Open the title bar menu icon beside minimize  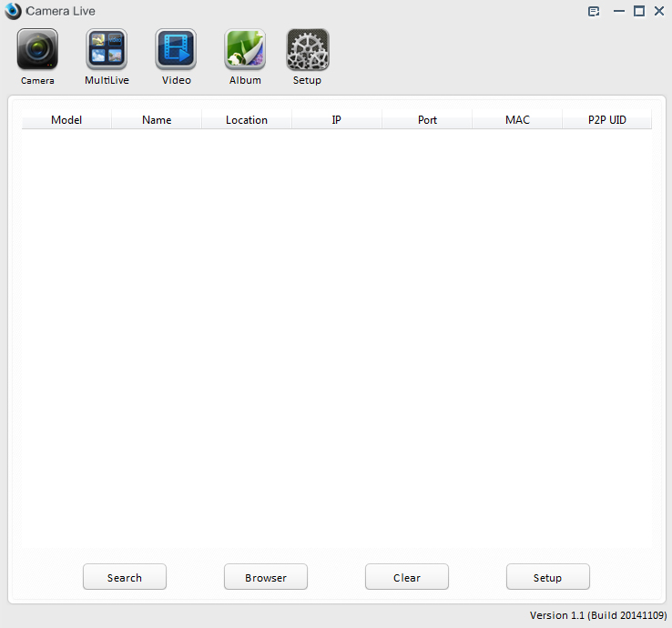[594, 11]
